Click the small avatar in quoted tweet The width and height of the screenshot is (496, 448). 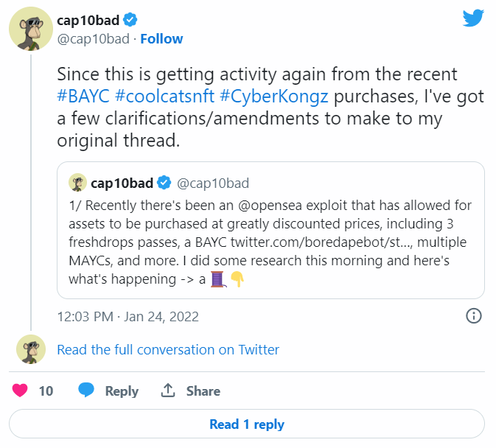(x=77, y=183)
